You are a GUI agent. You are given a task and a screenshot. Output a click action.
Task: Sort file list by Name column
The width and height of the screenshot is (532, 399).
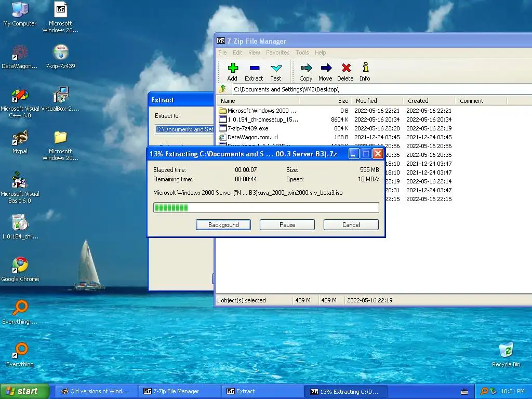click(x=258, y=101)
